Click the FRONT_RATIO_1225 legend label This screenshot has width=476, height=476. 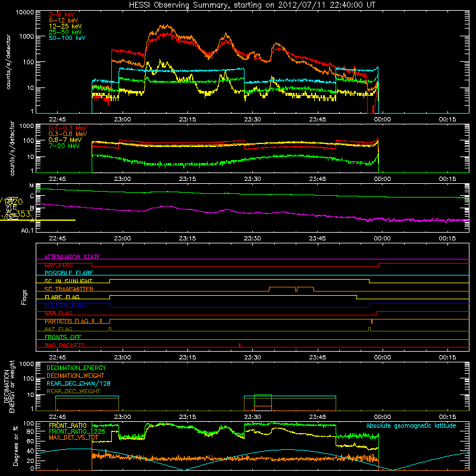(x=77, y=431)
